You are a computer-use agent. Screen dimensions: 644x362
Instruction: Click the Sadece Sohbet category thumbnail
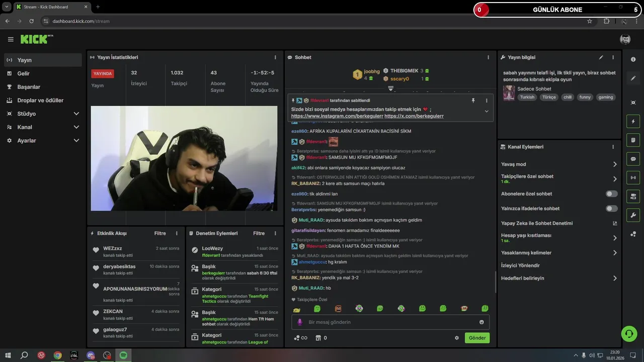pyautogui.click(x=509, y=93)
